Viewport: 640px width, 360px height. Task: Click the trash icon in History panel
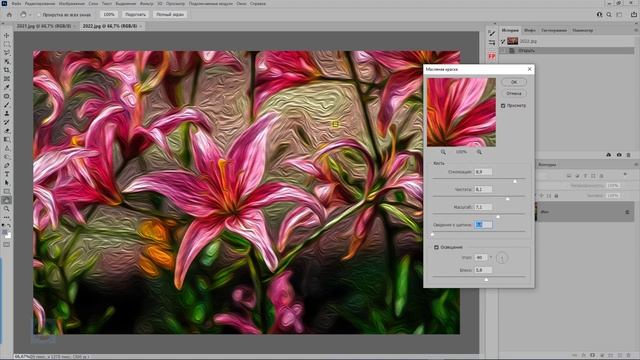tap(629, 155)
